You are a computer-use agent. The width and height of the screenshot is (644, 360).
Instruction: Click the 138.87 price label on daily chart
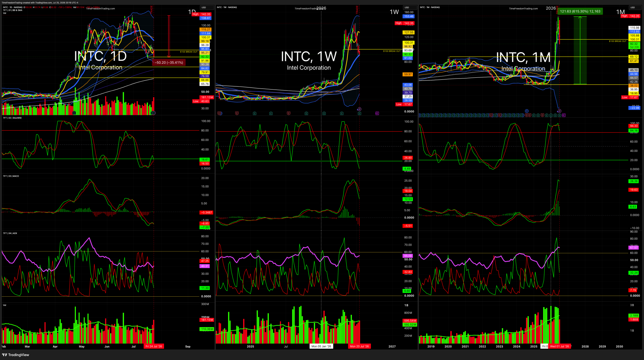tap(206, 18)
